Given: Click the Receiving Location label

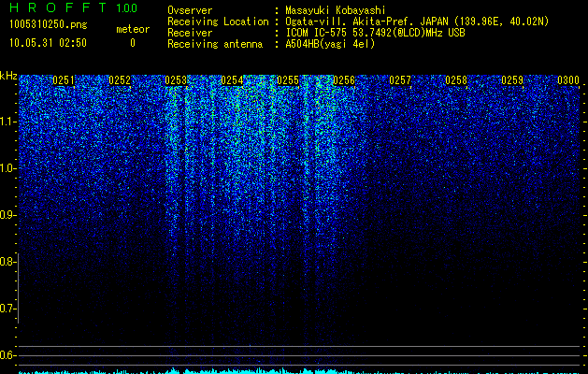Looking at the screenshot, I should point(218,22).
